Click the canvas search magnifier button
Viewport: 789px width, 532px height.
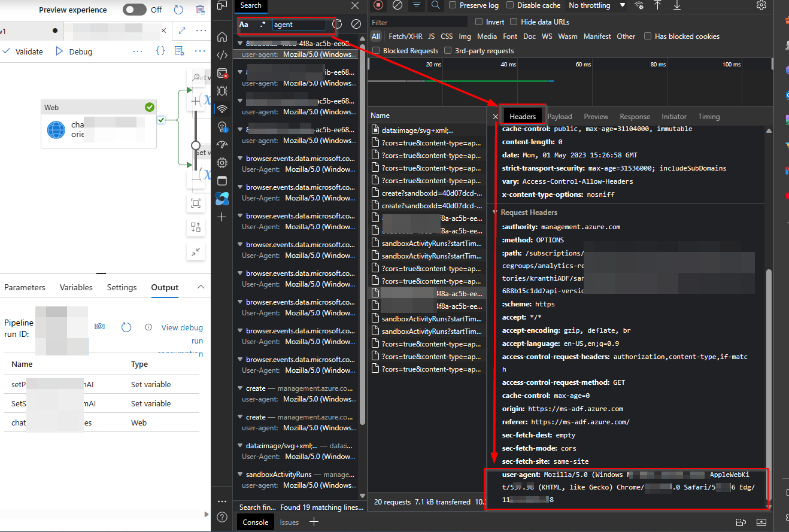(196, 77)
